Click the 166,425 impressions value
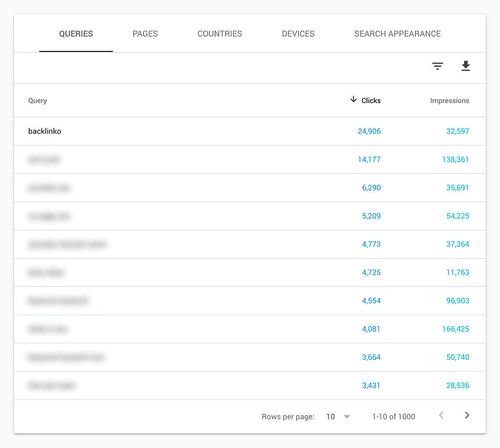 (x=455, y=329)
